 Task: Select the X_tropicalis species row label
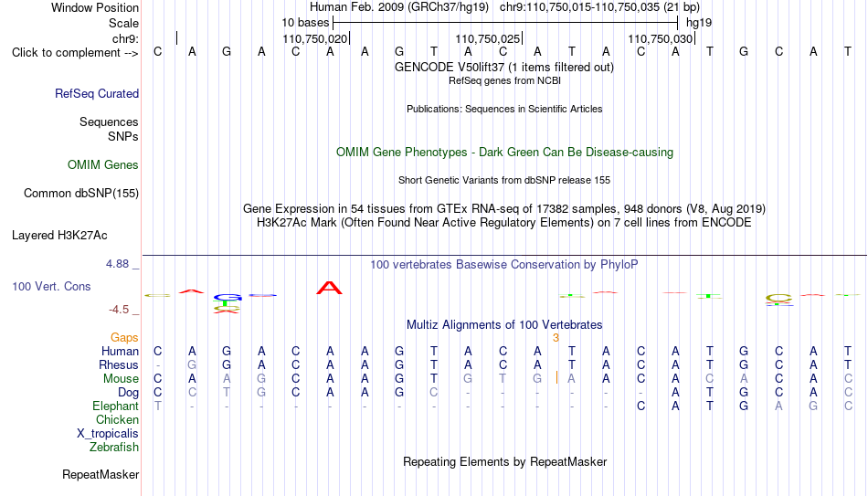[108, 434]
